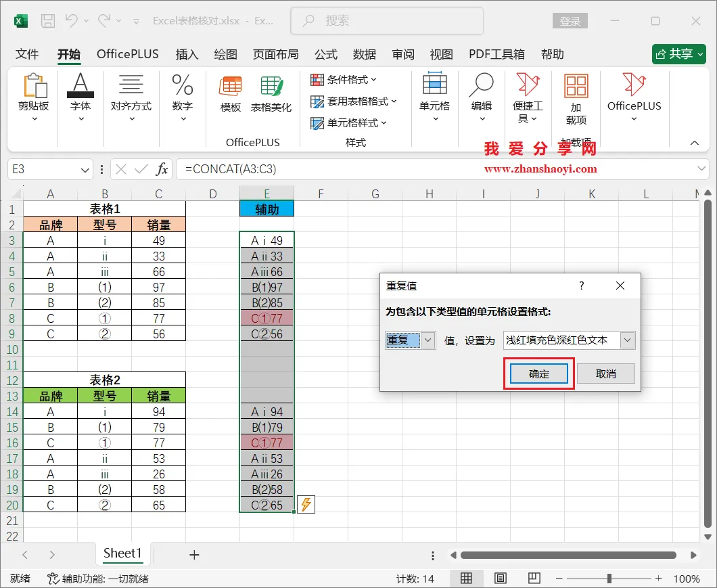Click the horizontal scrollbar thumb
Screen dimensions: 717x588
[x=568, y=555]
